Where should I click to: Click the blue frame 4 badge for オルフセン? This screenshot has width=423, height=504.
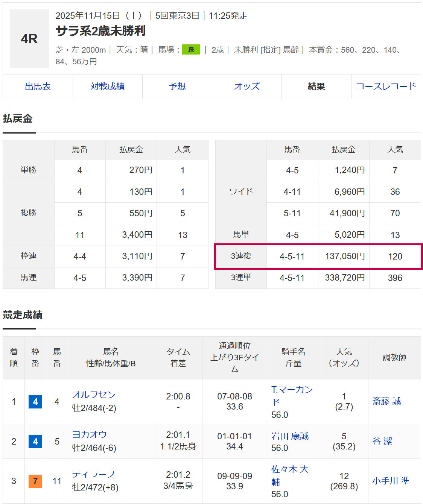point(35,402)
